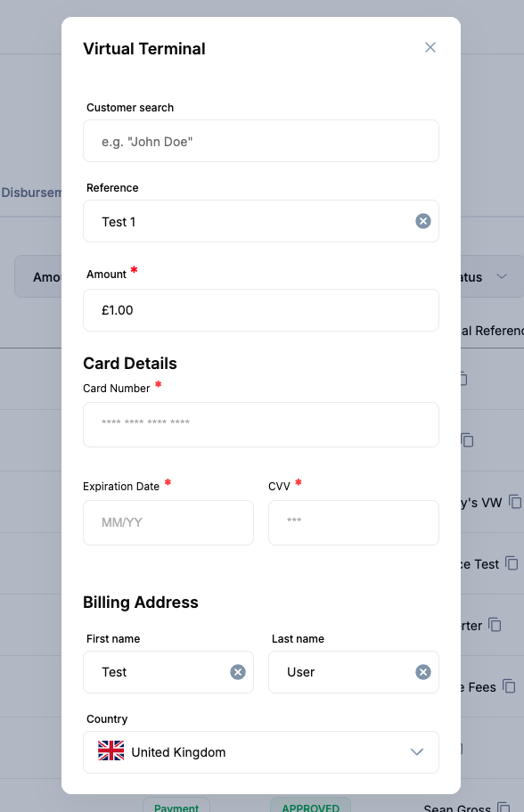This screenshot has height=812, width=524.
Task: Copy the 'rter' reference entry
Action: 495,625
